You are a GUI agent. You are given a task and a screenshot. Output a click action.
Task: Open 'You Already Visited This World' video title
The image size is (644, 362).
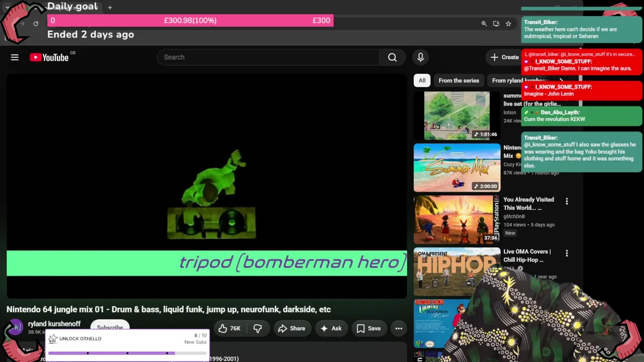(529, 204)
